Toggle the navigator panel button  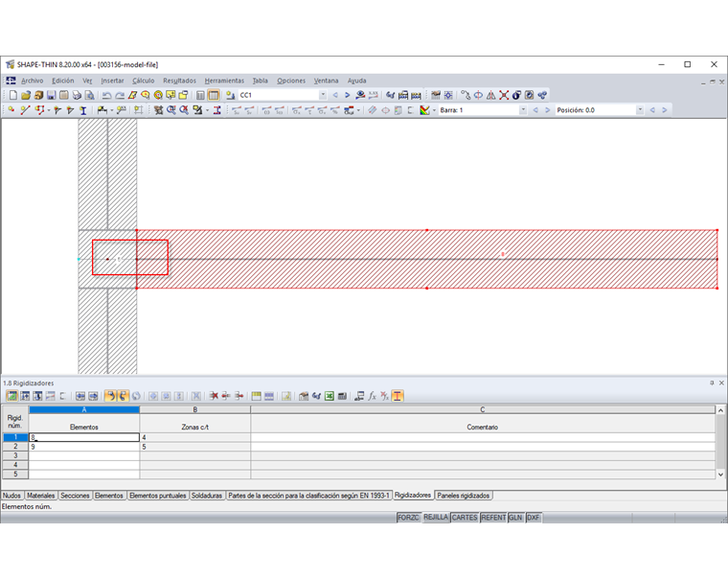[x=200, y=95]
